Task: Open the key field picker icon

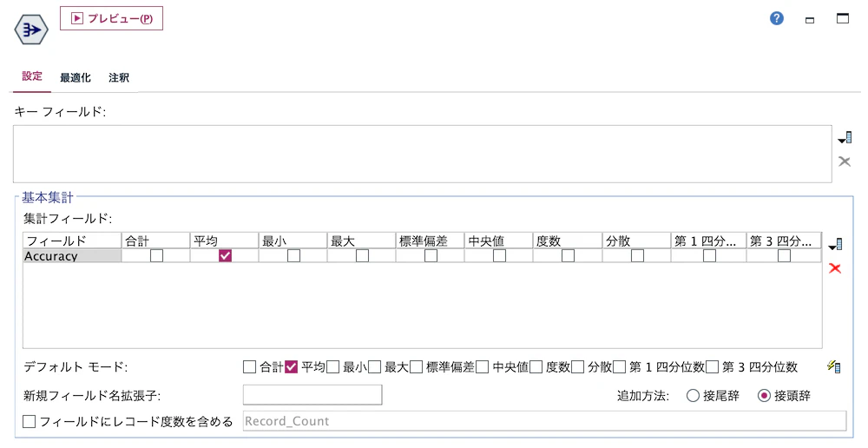Action: (845, 137)
